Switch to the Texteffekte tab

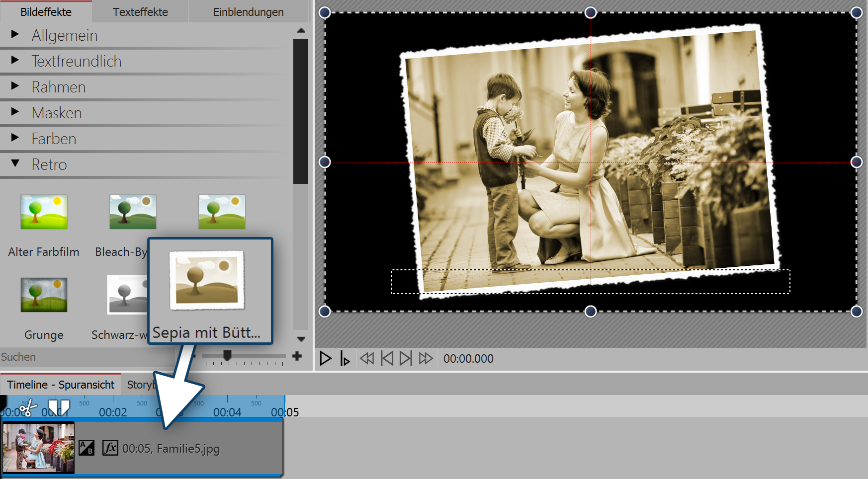coord(140,12)
